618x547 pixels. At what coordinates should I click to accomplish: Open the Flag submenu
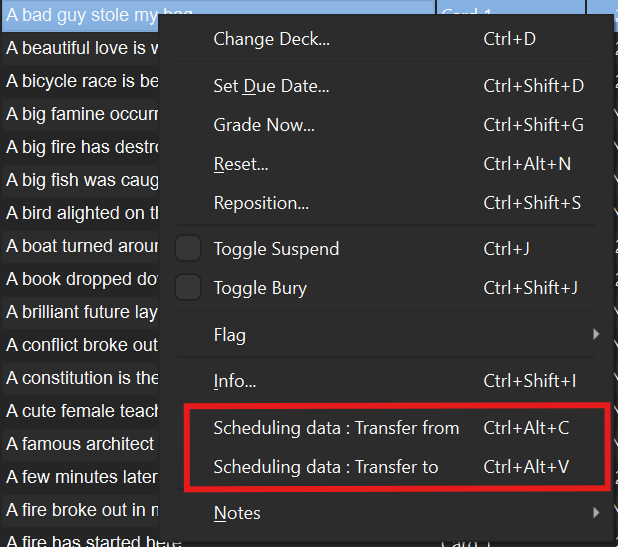(230, 335)
